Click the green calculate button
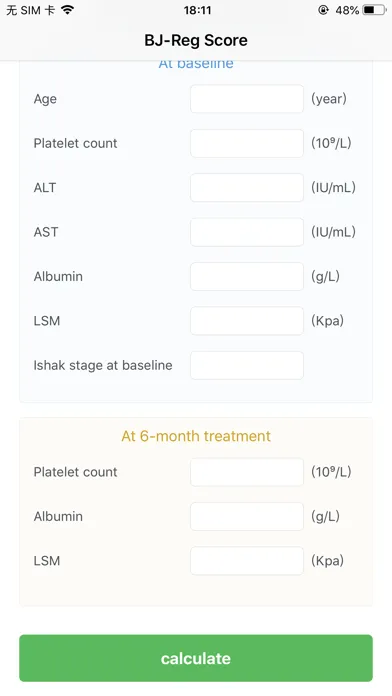This screenshot has height=696, width=392. [196, 658]
